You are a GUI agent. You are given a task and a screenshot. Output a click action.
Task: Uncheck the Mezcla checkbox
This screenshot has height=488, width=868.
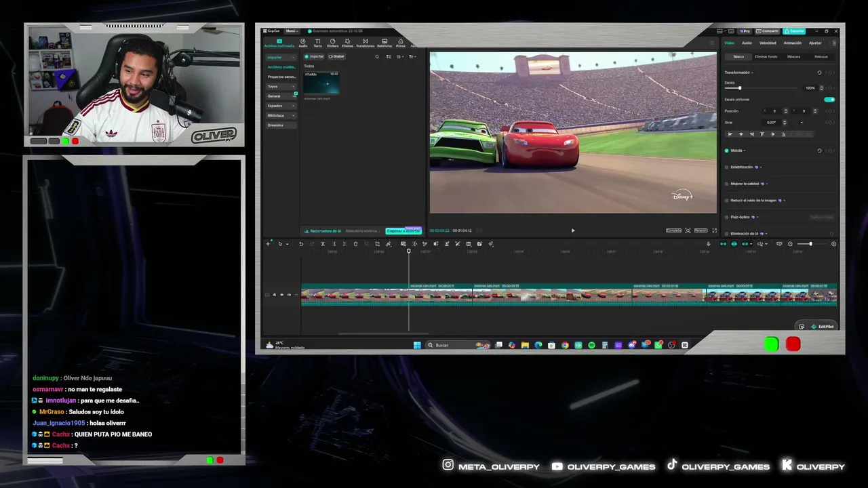point(727,150)
